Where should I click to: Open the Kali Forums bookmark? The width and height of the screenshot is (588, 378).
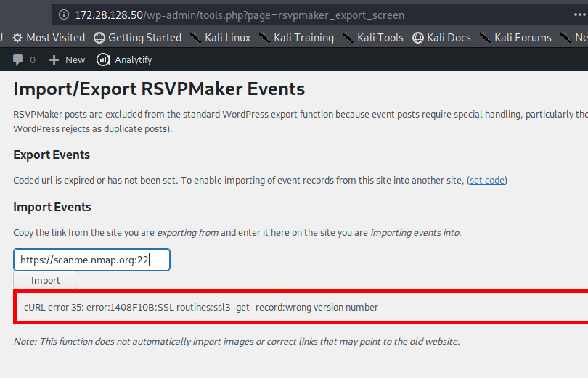pyautogui.click(x=515, y=38)
